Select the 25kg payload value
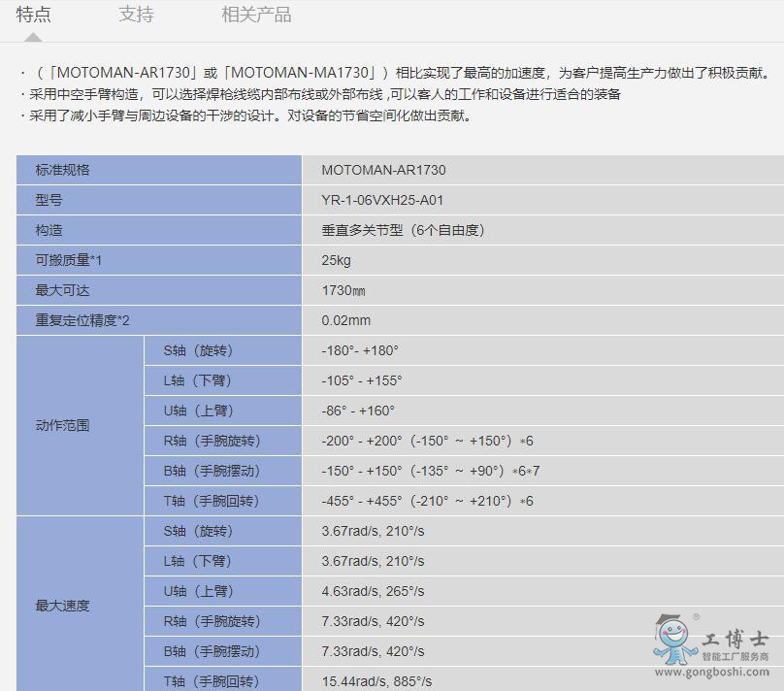This screenshot has height=691, width=784. (x=336, y=260)
